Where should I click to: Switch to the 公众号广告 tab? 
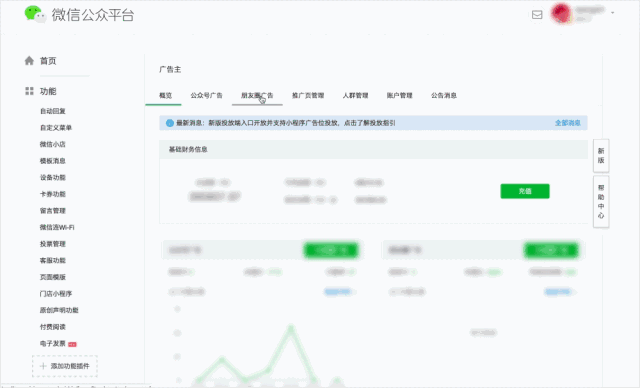[207, 95]
